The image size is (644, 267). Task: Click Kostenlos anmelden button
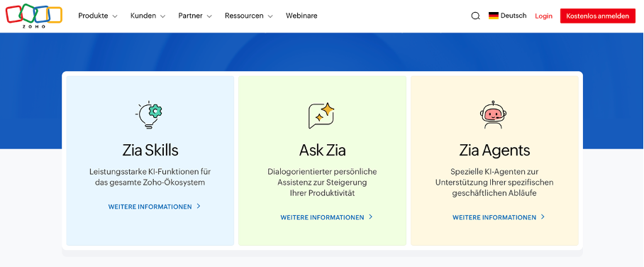pyautogui.click(x=598, y=16)
